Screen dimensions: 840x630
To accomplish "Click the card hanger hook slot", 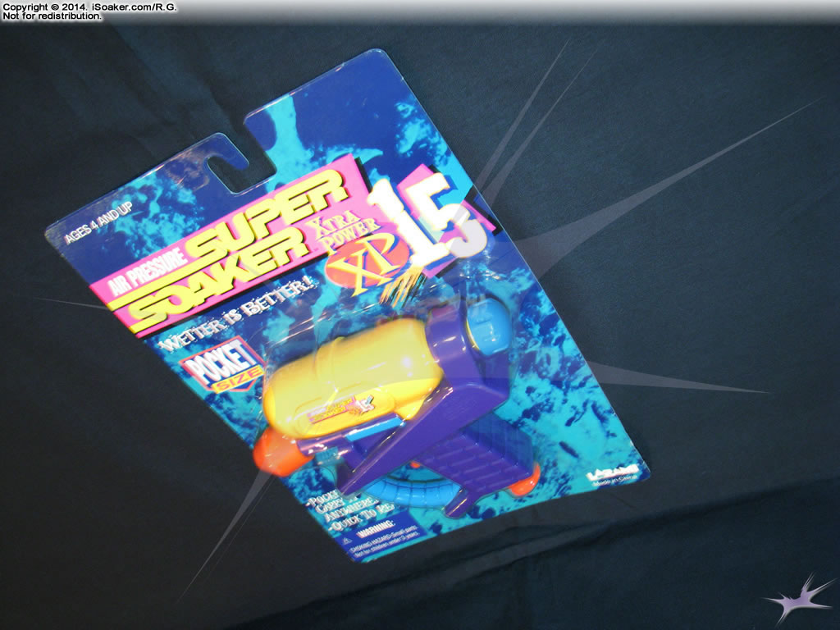I will pos(235,163).
